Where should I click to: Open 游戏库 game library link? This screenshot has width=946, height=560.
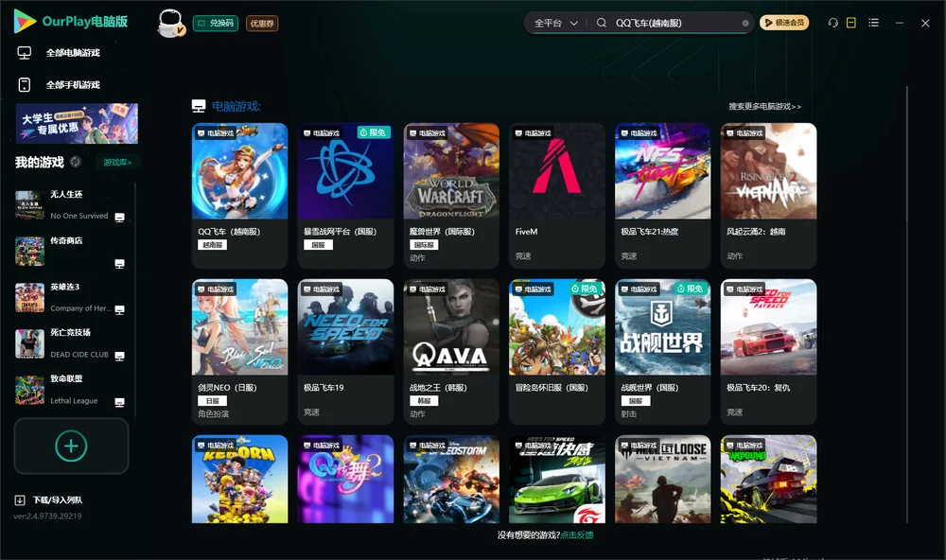point(117,163)
